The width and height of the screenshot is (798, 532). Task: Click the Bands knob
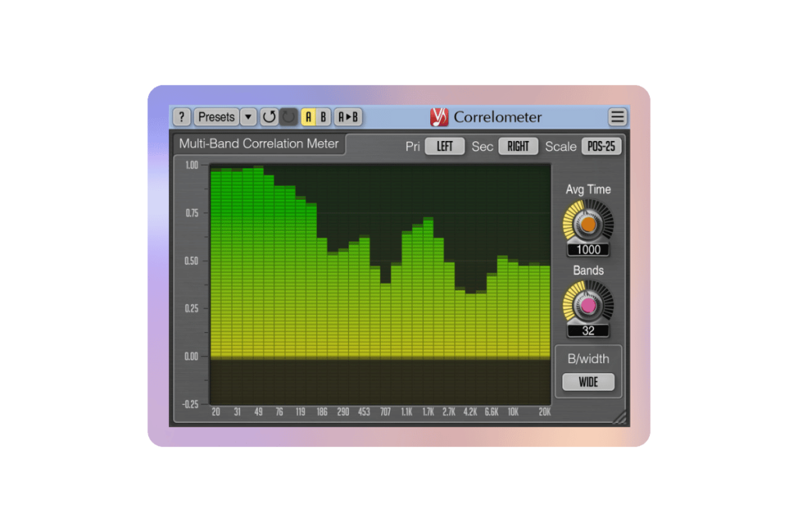[588, 305]
